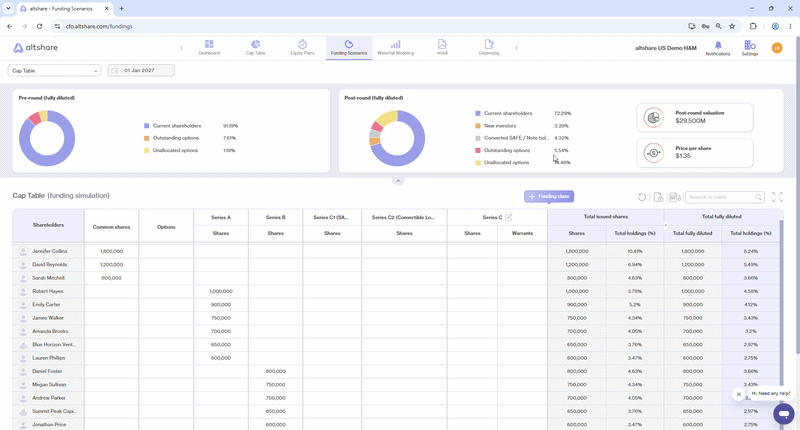
Task: Show next navigation items with right arrow
Action: coord(516,48)
